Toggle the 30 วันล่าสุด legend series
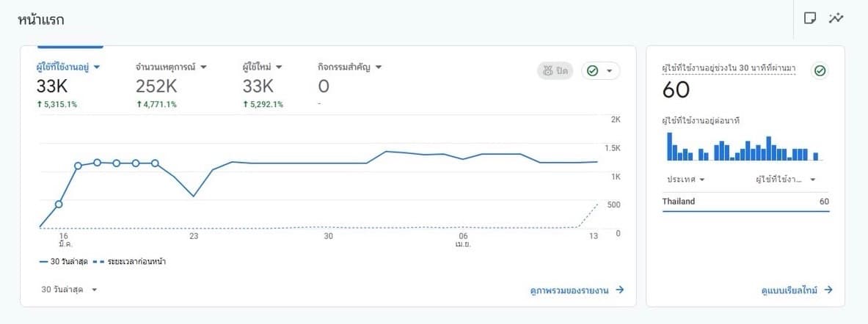 (x=66, y=262)
